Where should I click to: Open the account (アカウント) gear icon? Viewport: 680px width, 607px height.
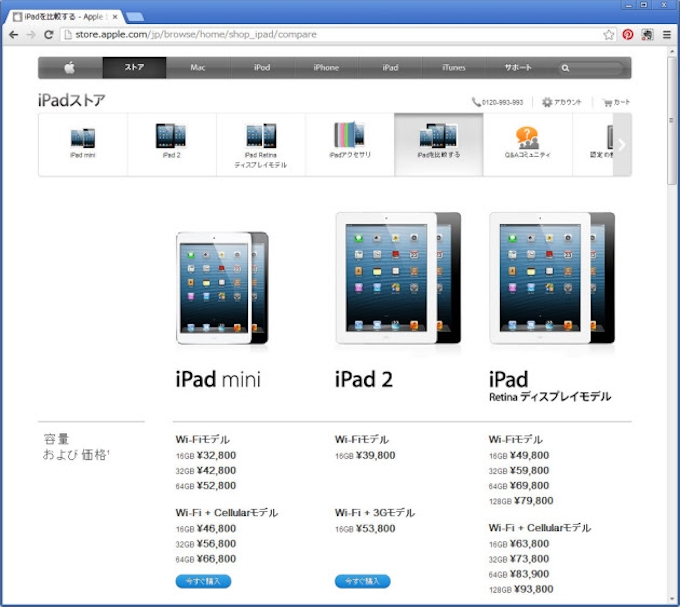coord(547,102)
